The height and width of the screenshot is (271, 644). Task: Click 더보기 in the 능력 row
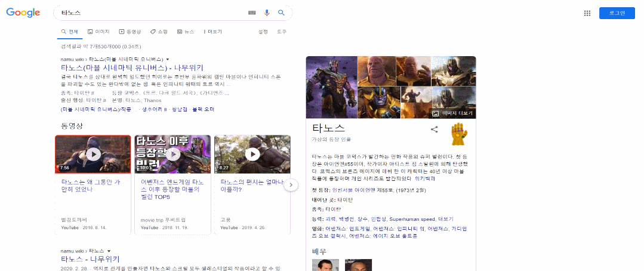click(x=446, y=219)
